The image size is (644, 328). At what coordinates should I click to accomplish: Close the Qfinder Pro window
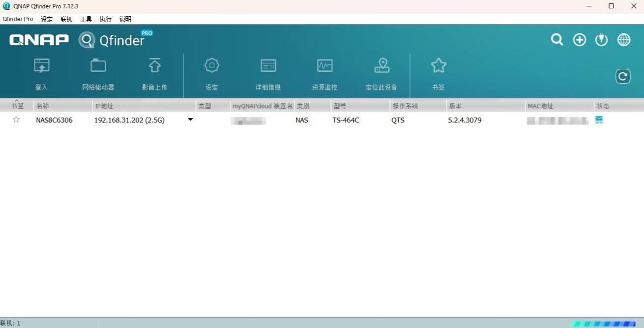[x=633, y=6]
